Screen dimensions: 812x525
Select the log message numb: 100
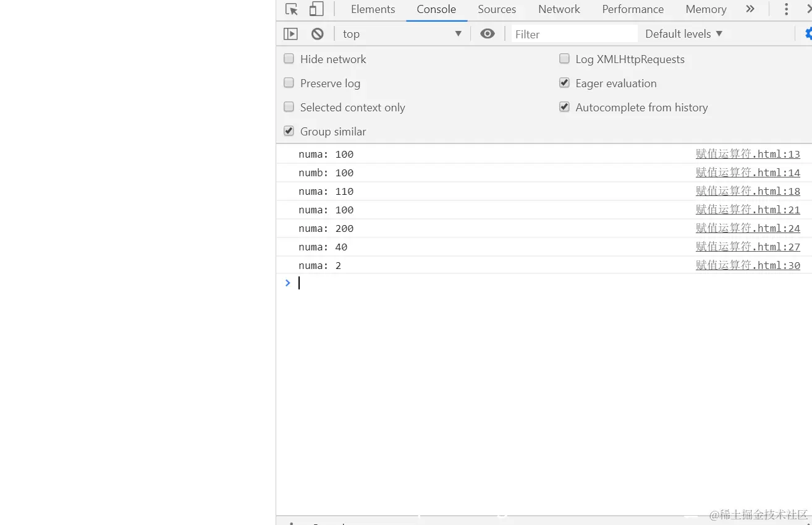326,173
